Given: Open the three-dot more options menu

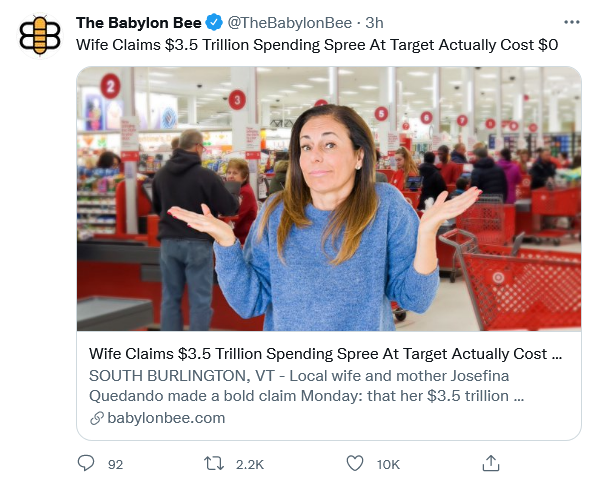Looking at the screenshot, I should point(572,23).
